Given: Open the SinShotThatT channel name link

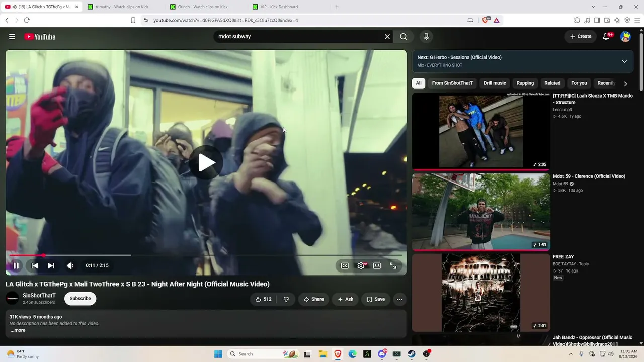Looking at the screenshot, I should [39, 296].
